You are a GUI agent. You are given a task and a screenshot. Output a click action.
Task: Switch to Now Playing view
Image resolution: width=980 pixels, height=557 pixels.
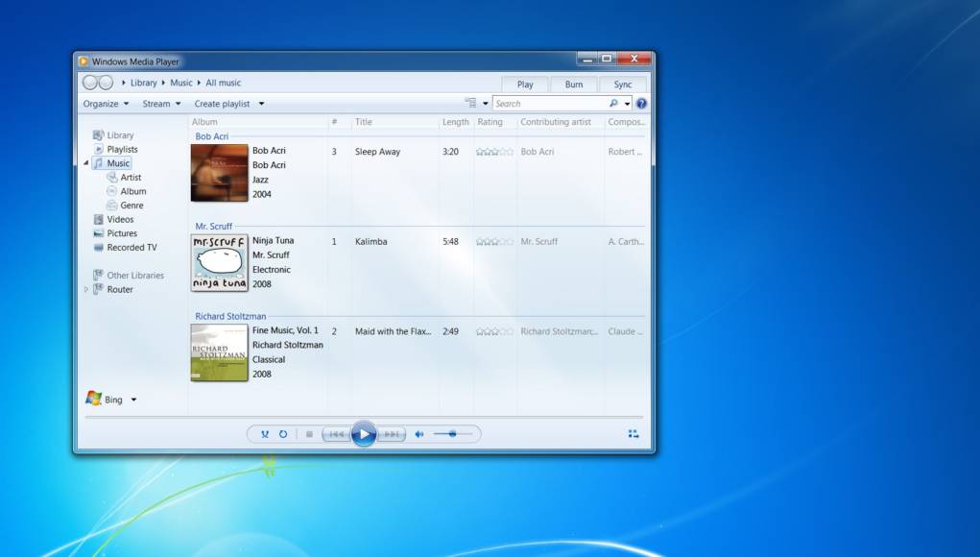pos(633,434)
